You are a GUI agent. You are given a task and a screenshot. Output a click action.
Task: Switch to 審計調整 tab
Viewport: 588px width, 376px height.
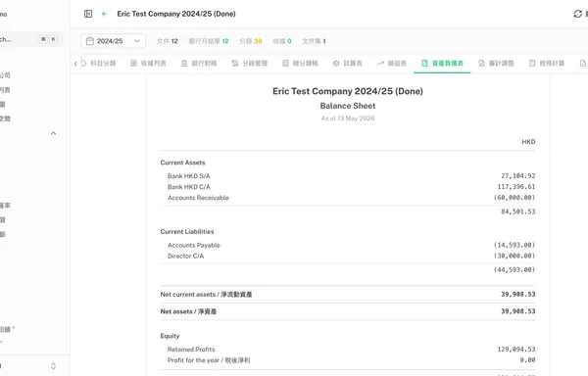point(496,64)
